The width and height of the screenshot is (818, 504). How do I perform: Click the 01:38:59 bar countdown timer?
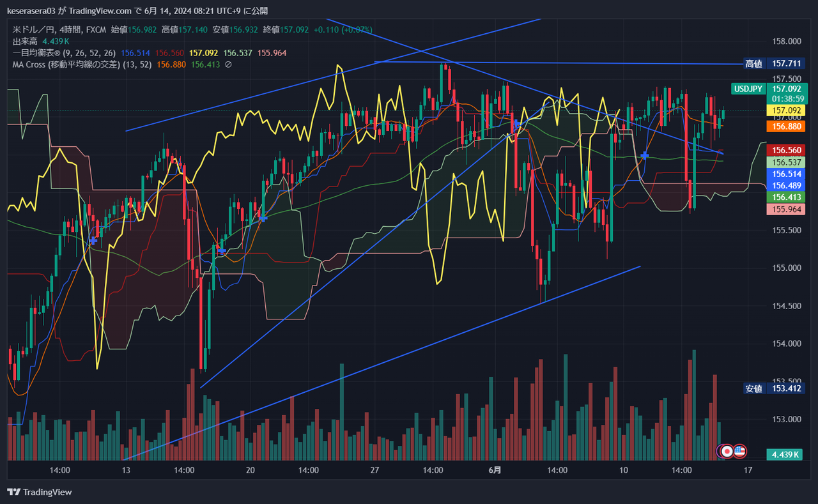(787, 99)
